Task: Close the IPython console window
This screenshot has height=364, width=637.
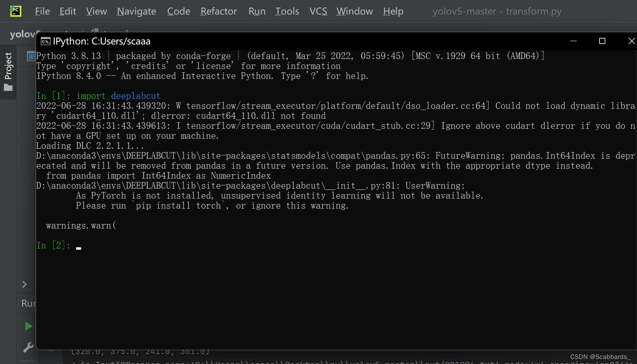Action: coord(631,41)
